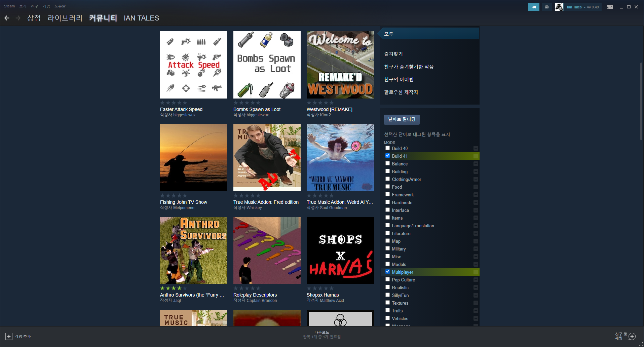Go back with the left arrow
The height and width of the screenshot is (347, 644).
tap(7, 18)
